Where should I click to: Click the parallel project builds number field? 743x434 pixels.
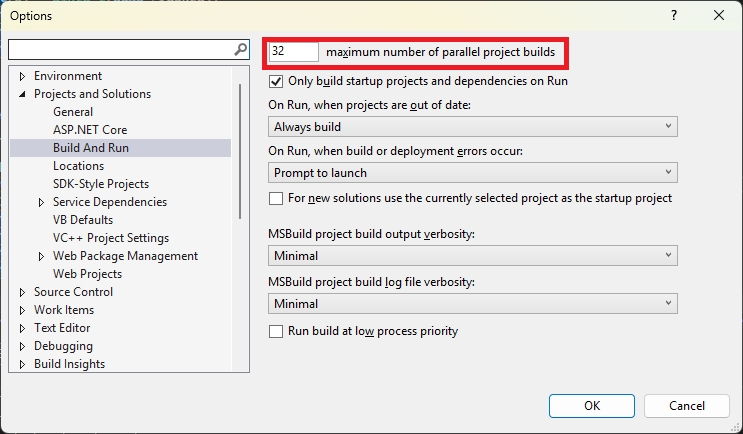pos(294,52)
